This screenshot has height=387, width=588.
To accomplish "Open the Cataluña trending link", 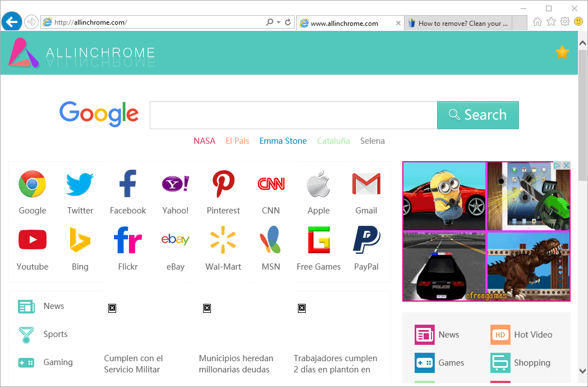I will click(333, 141).
